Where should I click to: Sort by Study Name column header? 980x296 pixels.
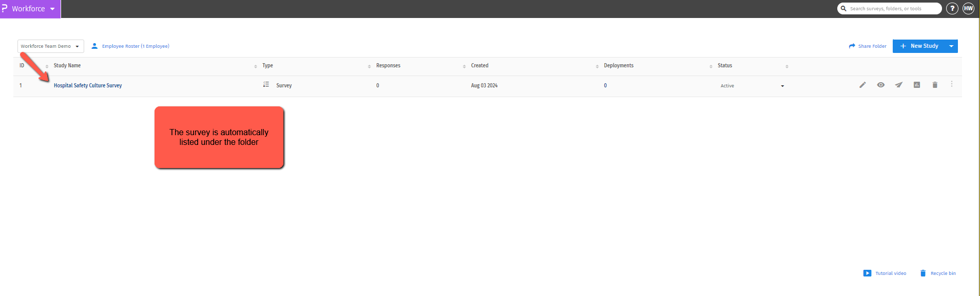pyautogui.click(x=67, y=66)
